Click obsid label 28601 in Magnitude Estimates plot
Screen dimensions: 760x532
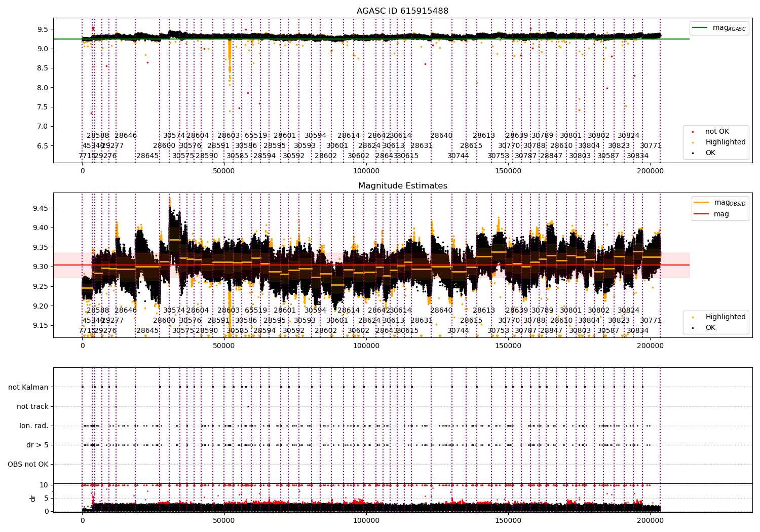(285, 311)
